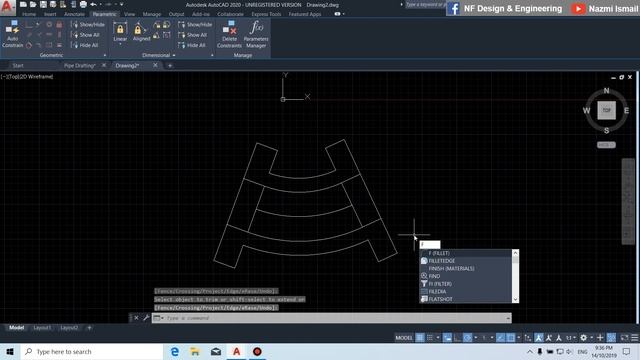Run the Auto Constrain tool
The height and width of the screenshot is (360, 640).
(x=13, y=34)
